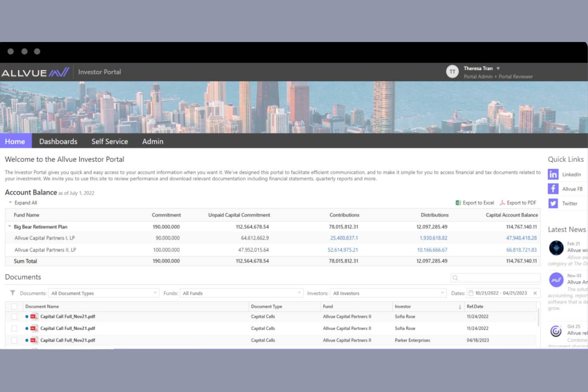Collapse the Big Bear Retirement Plan row
This screenshot has width=588, height=392.
9,226
